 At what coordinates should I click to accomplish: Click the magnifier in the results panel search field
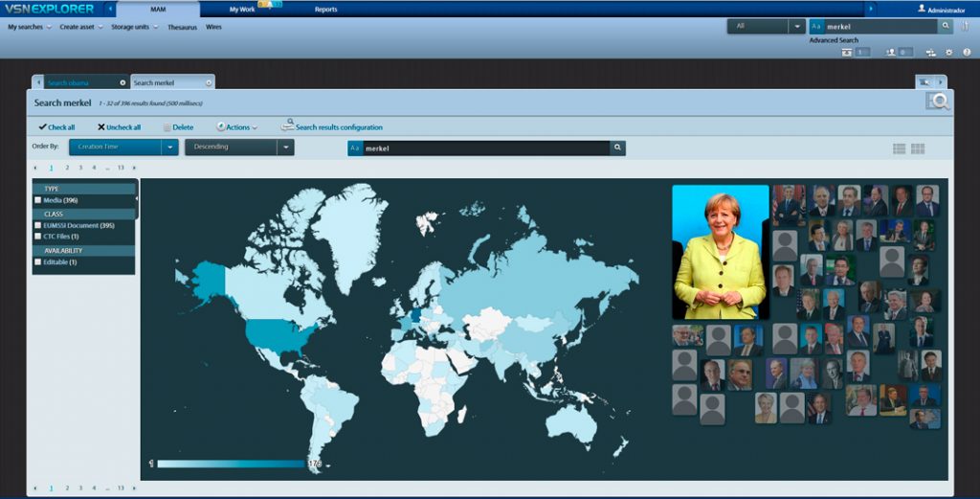pyautogui.click(x=617, y=147)
